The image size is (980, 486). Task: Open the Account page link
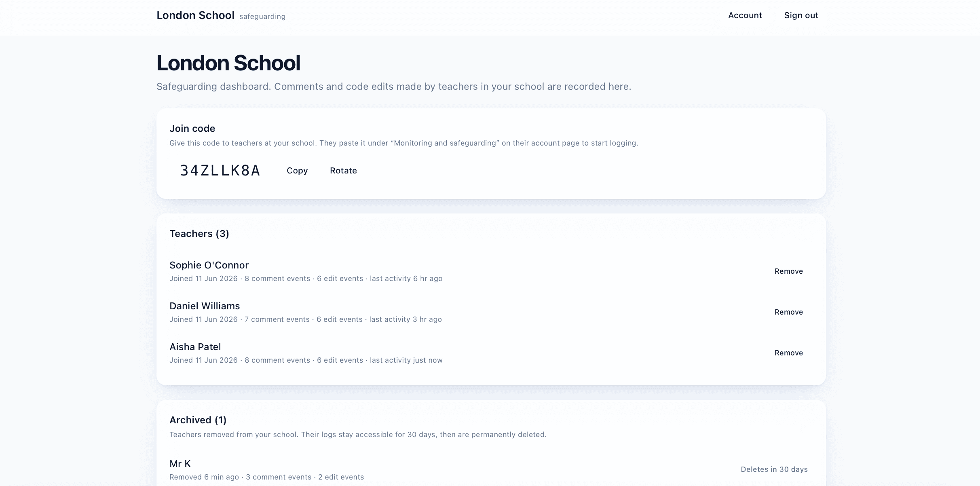click(745, 15)
